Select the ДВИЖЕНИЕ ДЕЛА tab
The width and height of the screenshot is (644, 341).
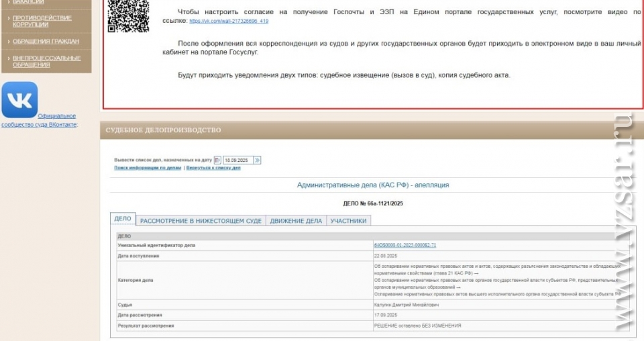point(296,221)
